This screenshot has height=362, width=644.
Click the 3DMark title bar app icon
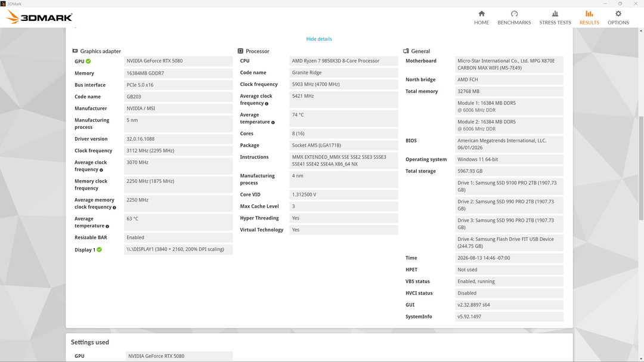click(4, 4)
